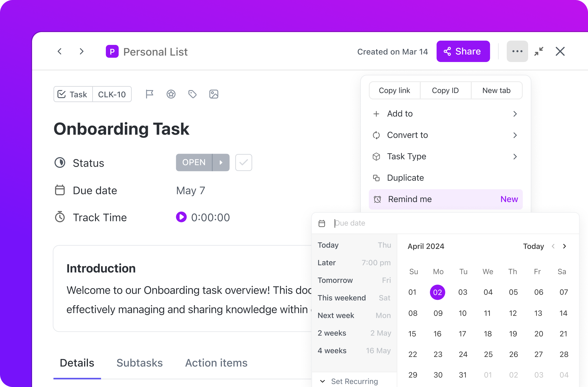Collapse the Set Recurring section

[322, 381]
